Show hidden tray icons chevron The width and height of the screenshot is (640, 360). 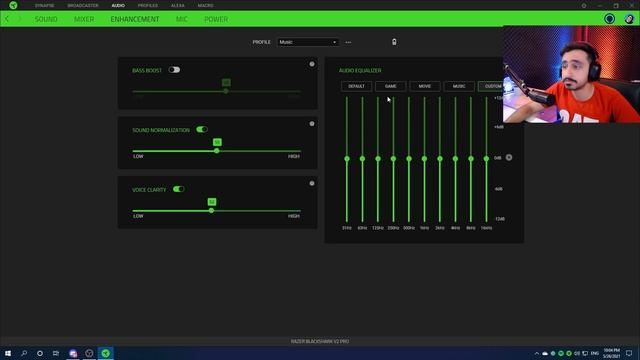tap(537, 353)
